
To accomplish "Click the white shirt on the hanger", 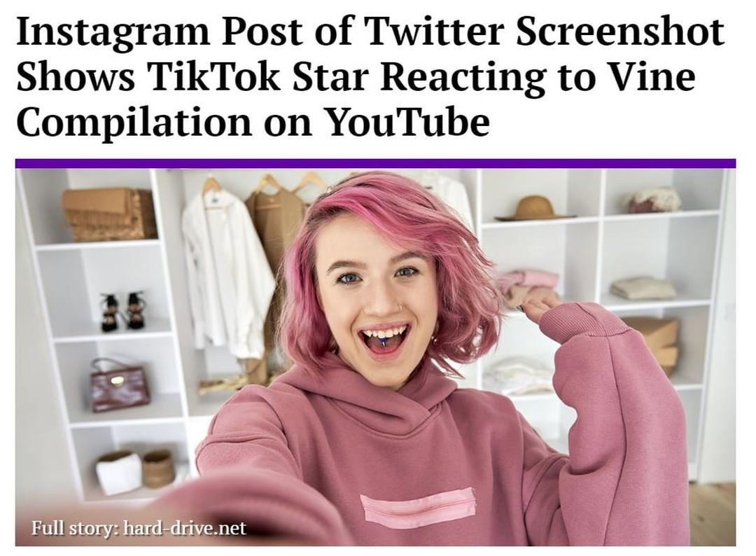I will [224, 270].
